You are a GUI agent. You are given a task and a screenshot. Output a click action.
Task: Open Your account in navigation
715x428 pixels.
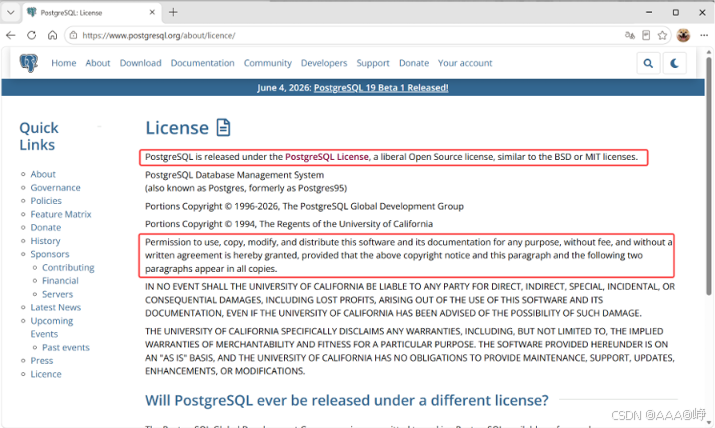[x=465, y=63]
